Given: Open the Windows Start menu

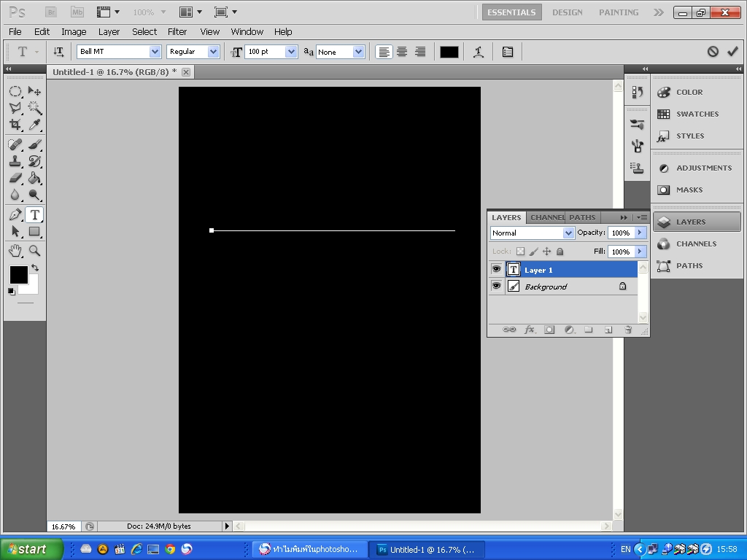Looking at the screenshot, I should 31,549.
